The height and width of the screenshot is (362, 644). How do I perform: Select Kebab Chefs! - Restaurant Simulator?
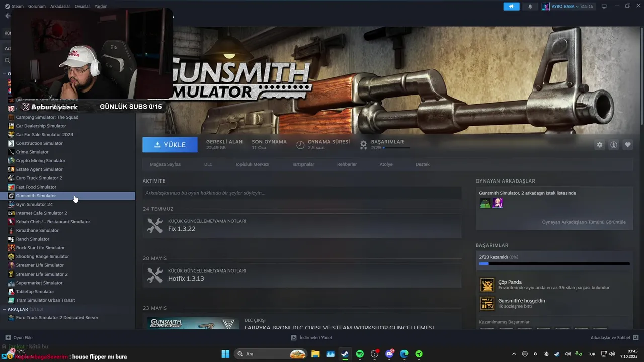pyautogui.click(x=53, y=222)
